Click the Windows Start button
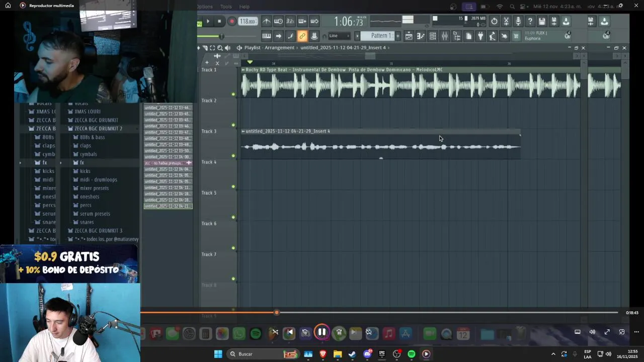 [x=218, y=354]
